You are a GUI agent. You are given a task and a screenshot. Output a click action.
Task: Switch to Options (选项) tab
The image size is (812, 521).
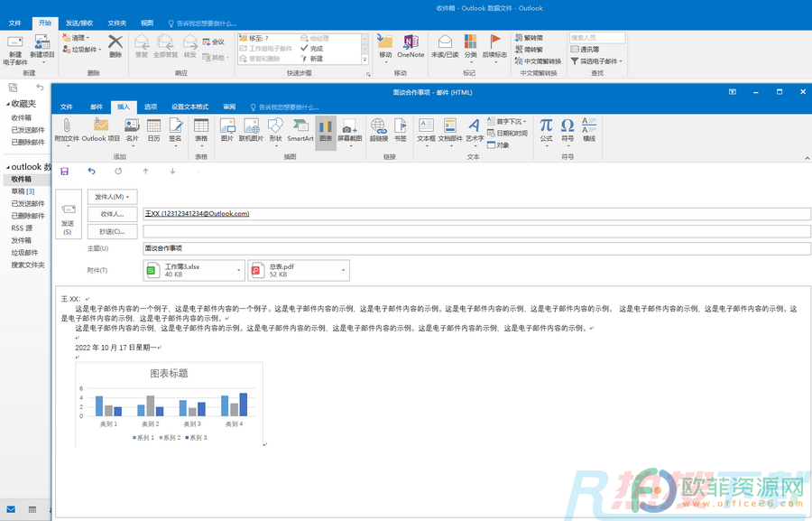151,107
